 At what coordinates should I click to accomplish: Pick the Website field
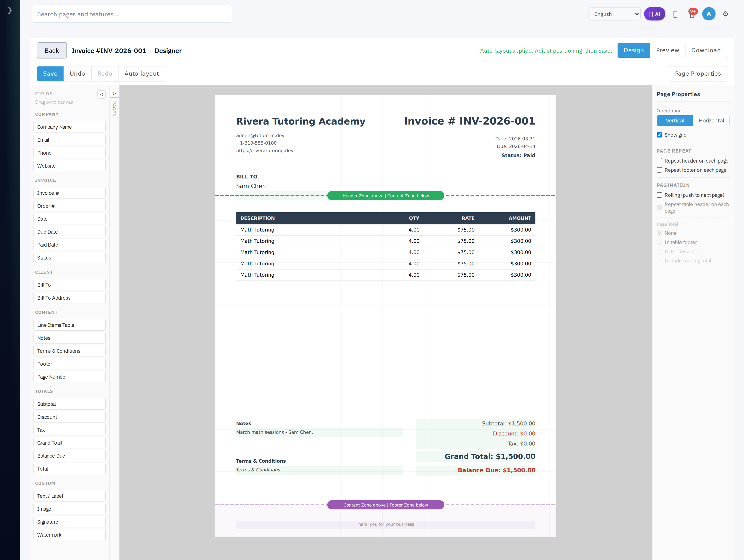click(x=69, y=166)
